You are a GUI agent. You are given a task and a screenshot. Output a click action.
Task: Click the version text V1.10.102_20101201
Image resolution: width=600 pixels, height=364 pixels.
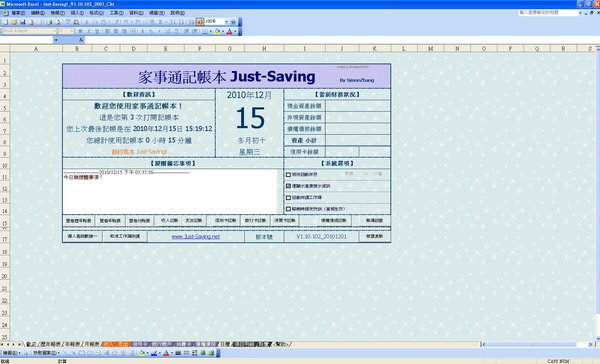coord(321,237)
